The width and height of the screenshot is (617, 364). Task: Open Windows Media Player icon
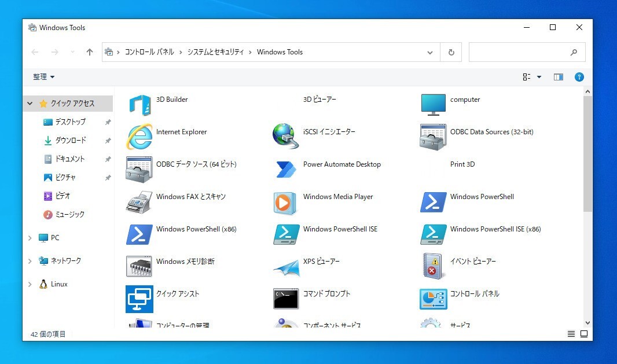point(286,201)
